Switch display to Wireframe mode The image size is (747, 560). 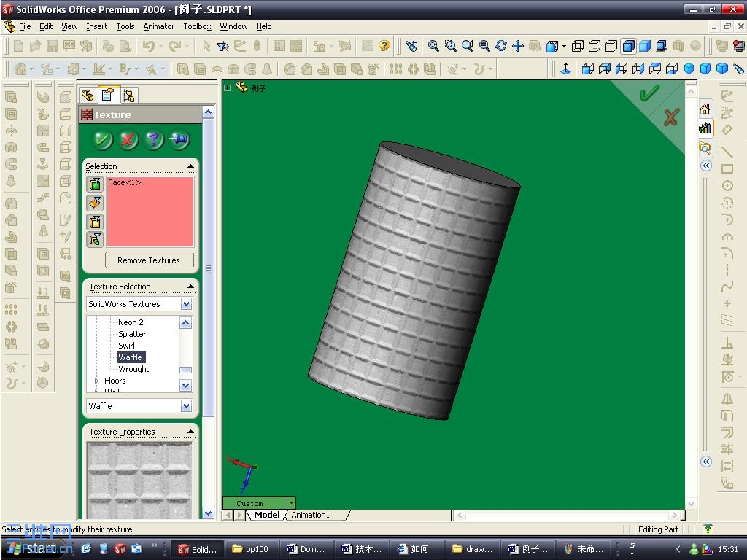point(578,46)
